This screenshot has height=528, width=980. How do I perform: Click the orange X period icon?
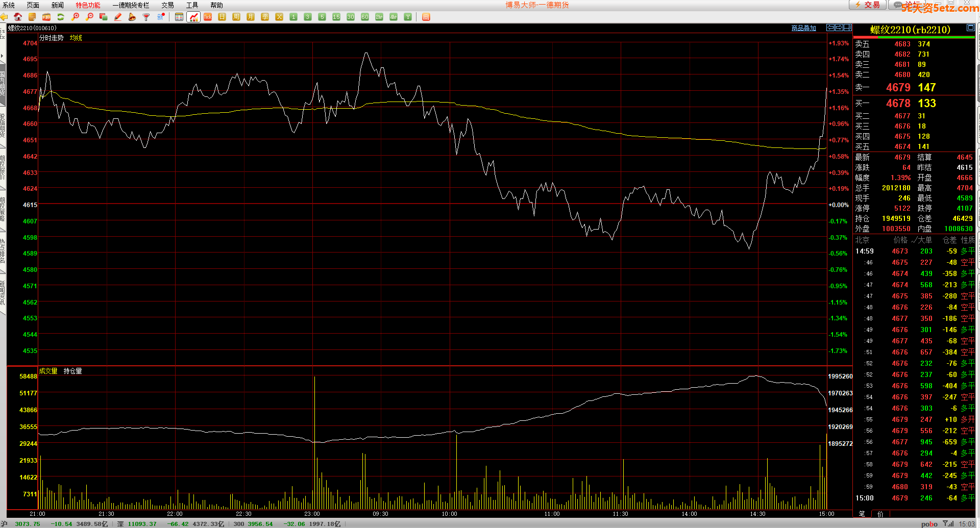pos(279,17)
